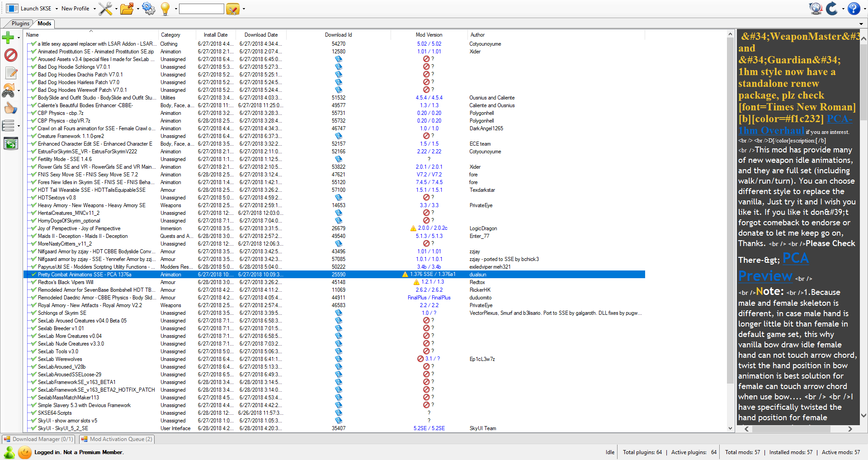The image size is (868, 460).
Task: Click Download Id icon for Fertility Mode
Action: (339, 159)
